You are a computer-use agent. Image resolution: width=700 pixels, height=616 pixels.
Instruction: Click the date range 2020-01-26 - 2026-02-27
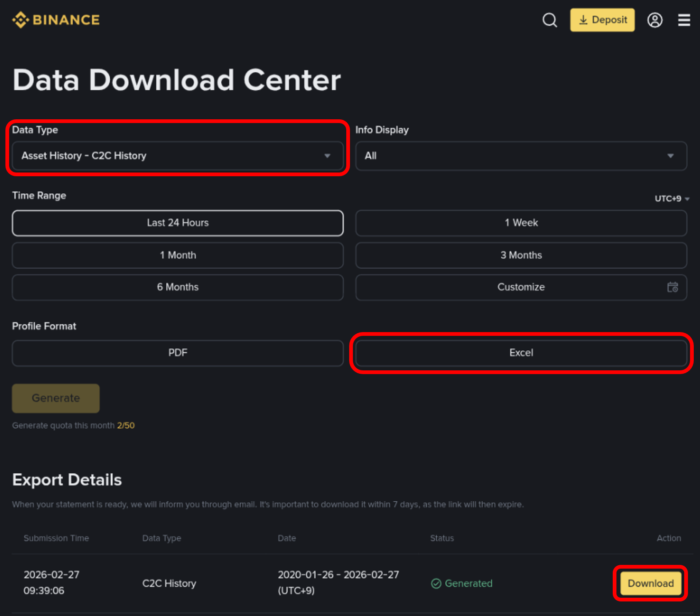[x=338, y=575]
